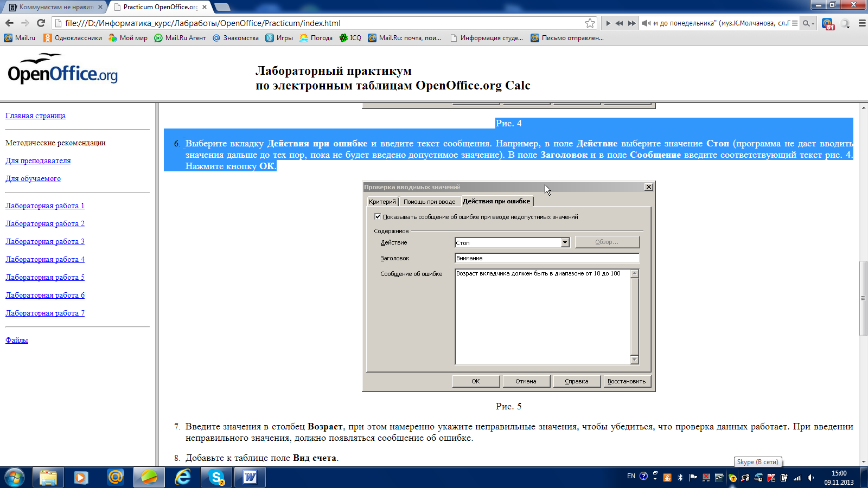Open Mail.Ru Агент bookmark
This screenshot has width=868, height=488.
[x=180, y=38]
